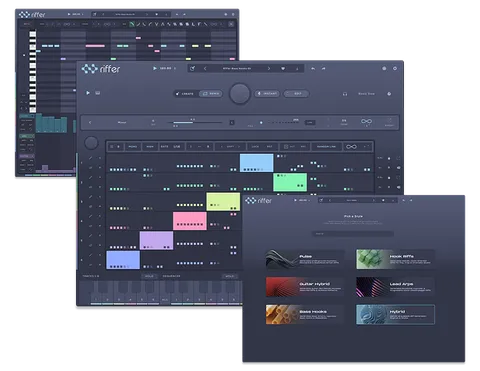The height and width of the screenshot is (371, 480).
Task: Click the small round knob left of sequencer toolbar
Action: pyautogui.click(x=91, y=143)
